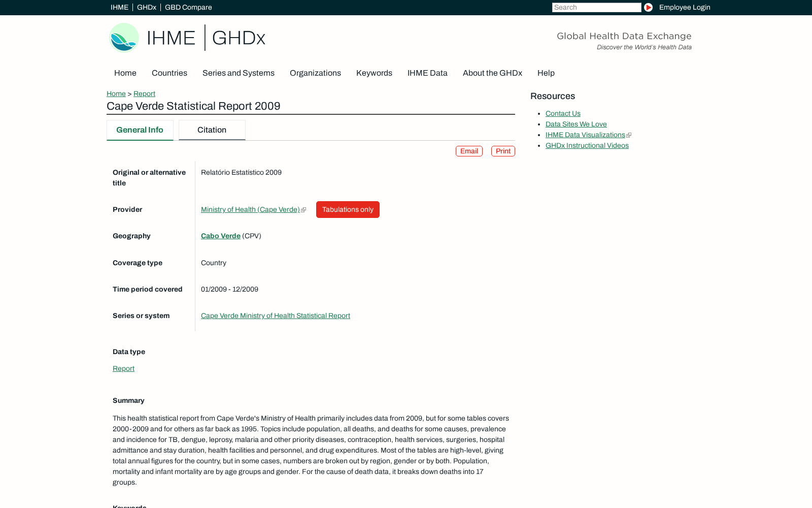Click the Coverage type value Country

pos(214,263)
